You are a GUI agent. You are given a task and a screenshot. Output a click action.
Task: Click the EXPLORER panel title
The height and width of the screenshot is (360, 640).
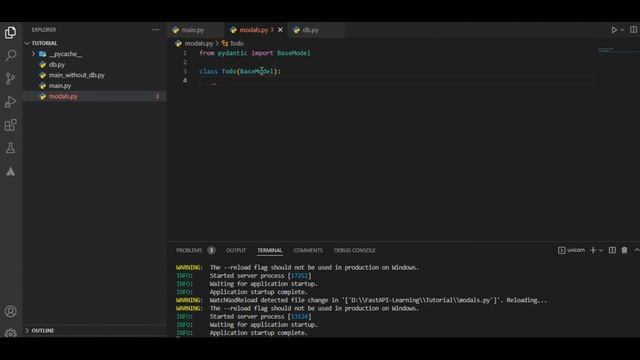point(44,30)
